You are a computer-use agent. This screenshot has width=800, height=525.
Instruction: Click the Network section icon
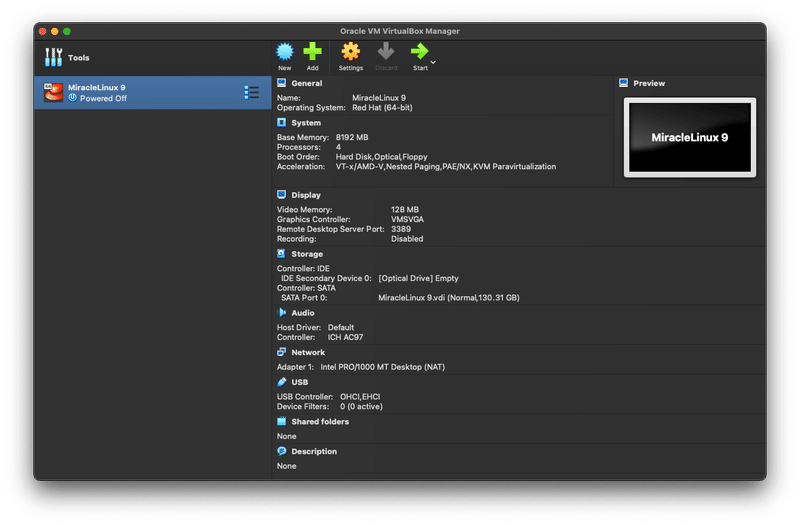tap(281, 352)
